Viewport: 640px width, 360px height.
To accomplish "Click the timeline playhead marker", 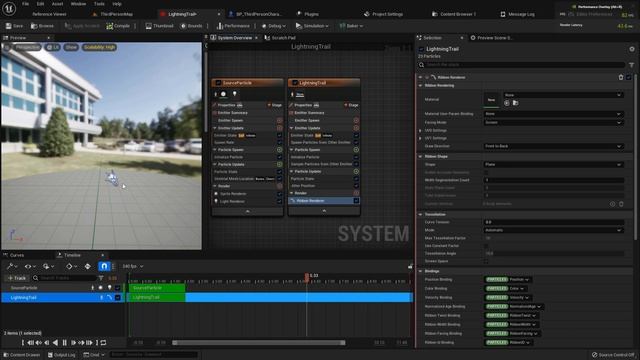I will coord(307,277).
